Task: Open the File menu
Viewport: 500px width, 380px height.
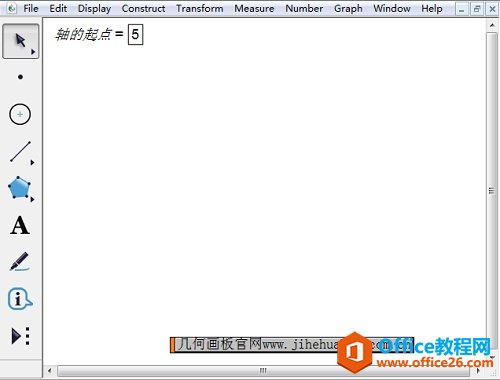Action: [x=31, y=8]
